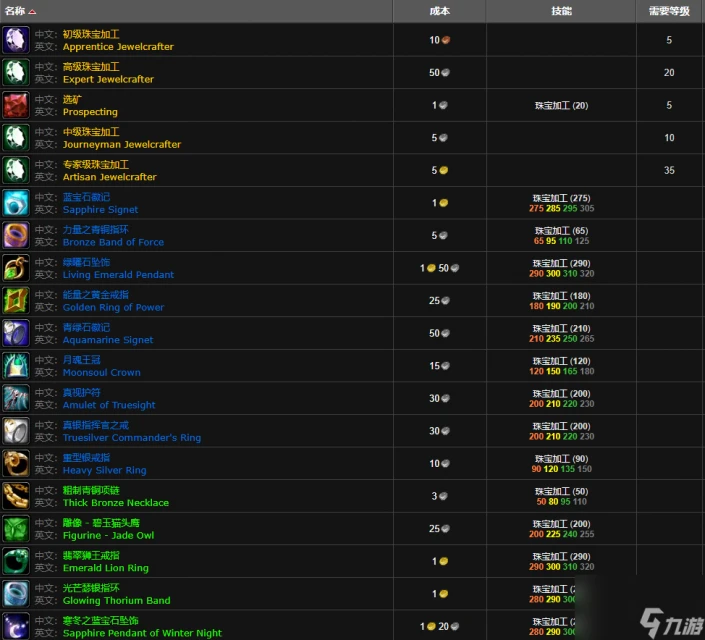
Task: Click the Apprentice Jewelcrafter purple icon
Action: pyautogui.click(x=15, y=40)
